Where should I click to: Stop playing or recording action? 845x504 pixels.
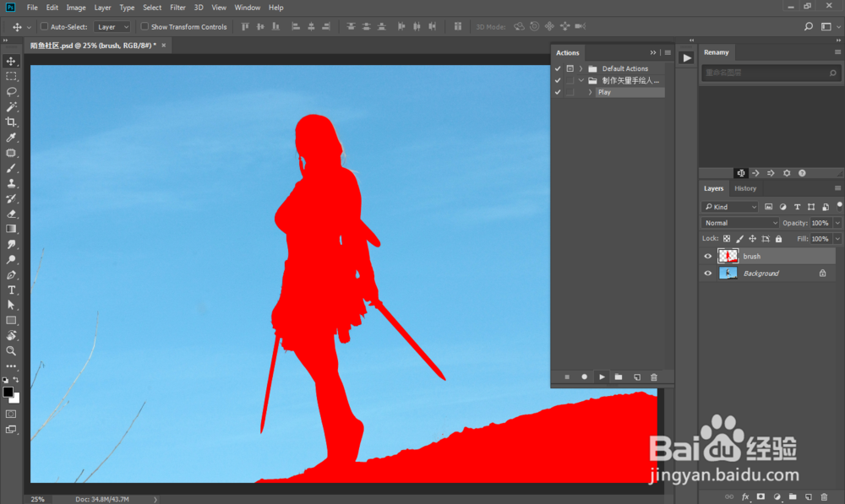tap(567, 377)
